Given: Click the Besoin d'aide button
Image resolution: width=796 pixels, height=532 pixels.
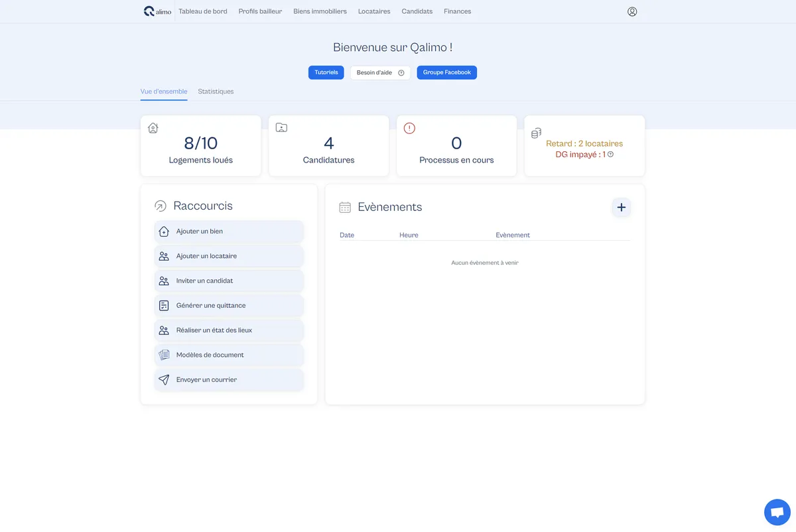Looking at the screenshot, I should pos(381,72).
